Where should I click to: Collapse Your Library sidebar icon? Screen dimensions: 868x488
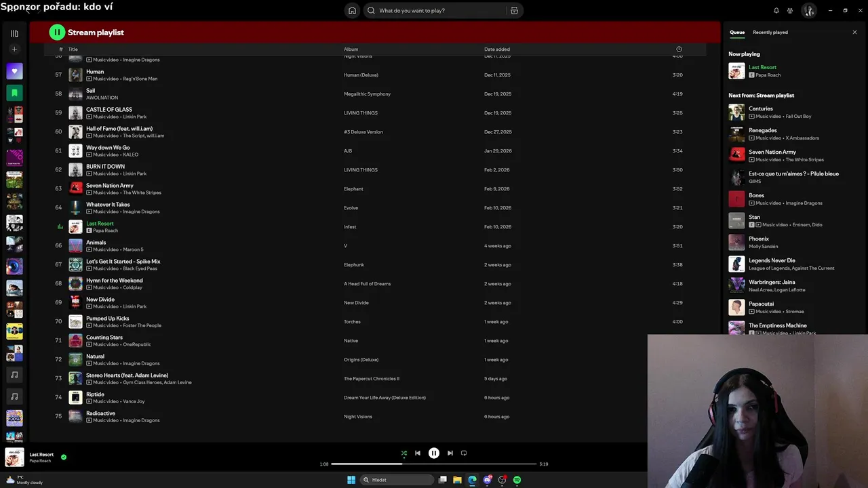click(14, 33)
